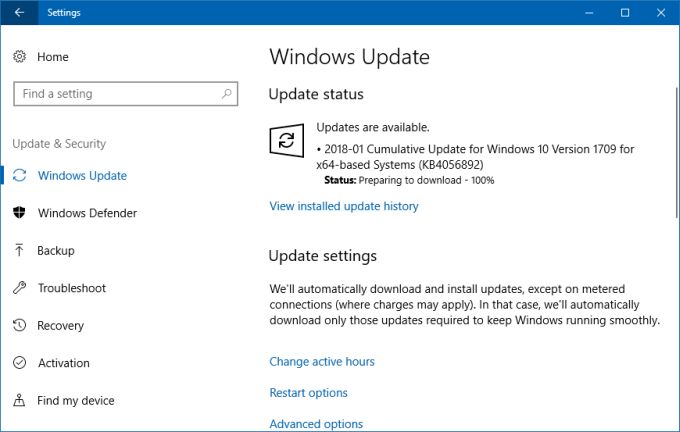Click the Windows Update page title

point(350,57)
